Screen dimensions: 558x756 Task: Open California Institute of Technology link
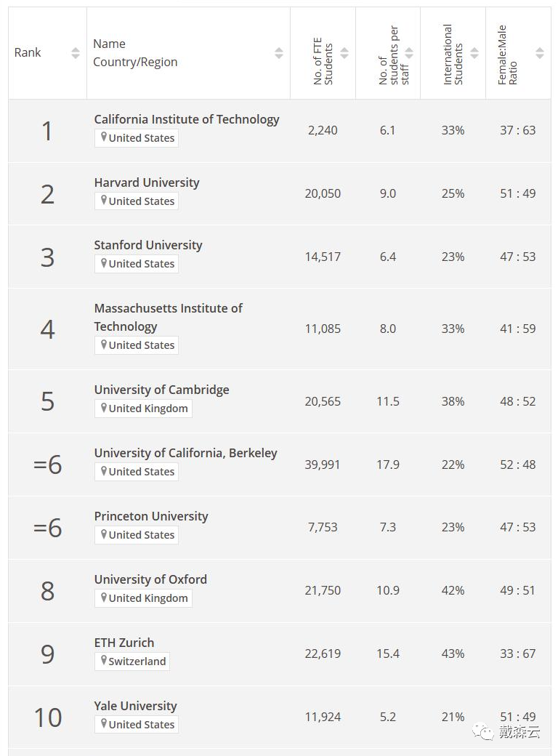[x=187, y=119]
